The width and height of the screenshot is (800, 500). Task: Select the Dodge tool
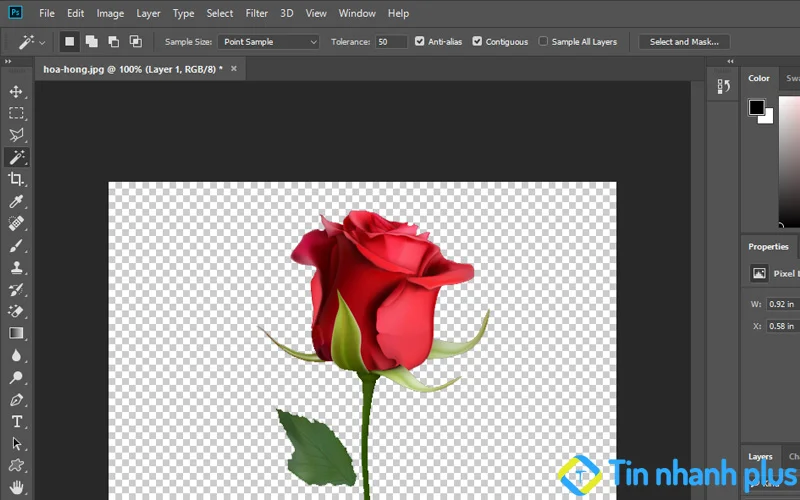[16, 378]
